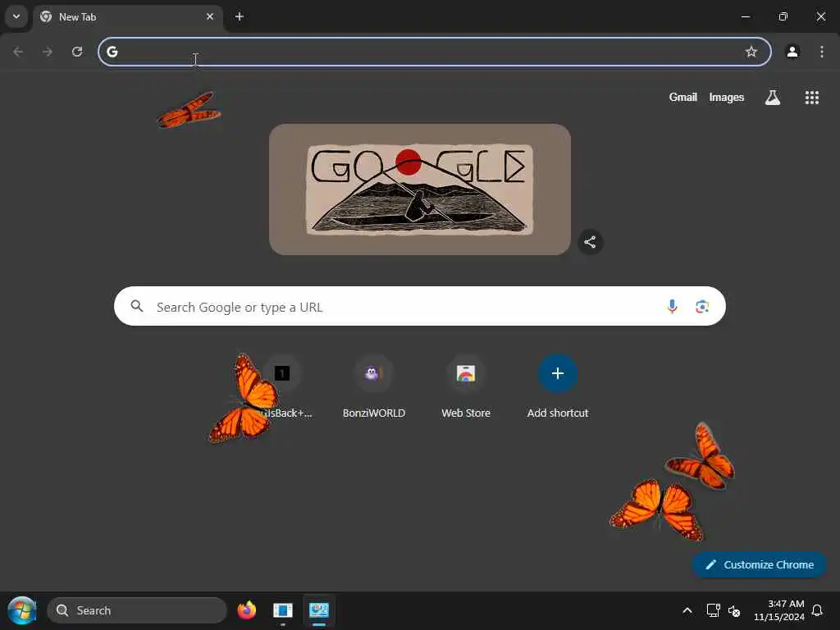Screen dimensions: 840x630
Task: Open Search Labs flask icon
Action: point(773,97)
